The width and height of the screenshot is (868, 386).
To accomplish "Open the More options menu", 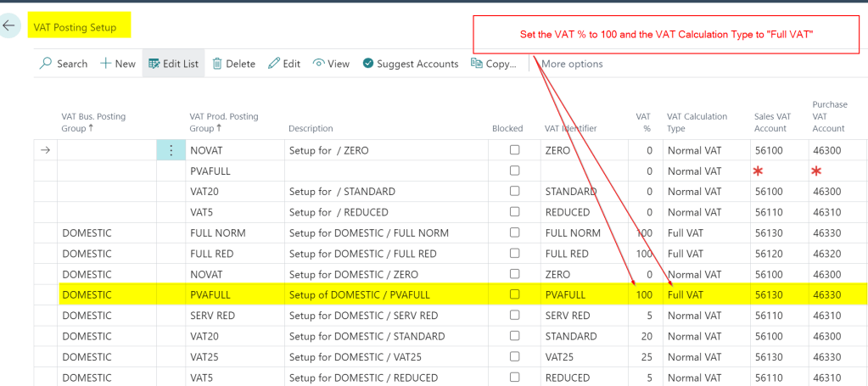I will tap(572, 64).
